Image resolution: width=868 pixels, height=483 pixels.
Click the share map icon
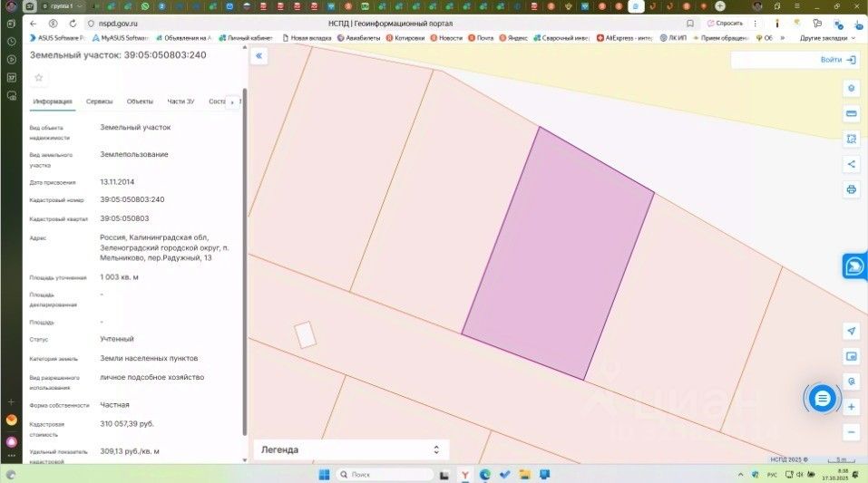coord(851,164)
